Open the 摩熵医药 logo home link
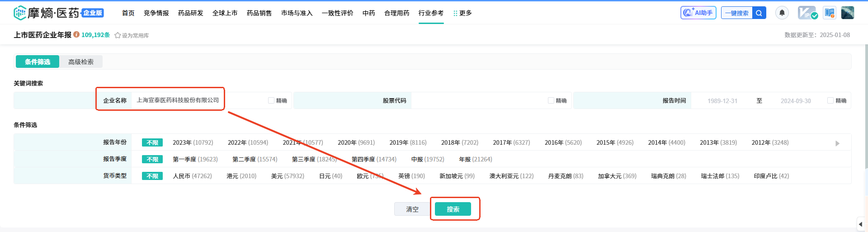 click(59, 13)
